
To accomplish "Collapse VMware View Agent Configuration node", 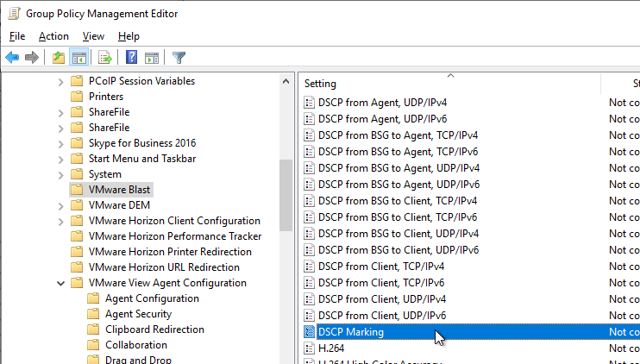I will coord(61,283).
